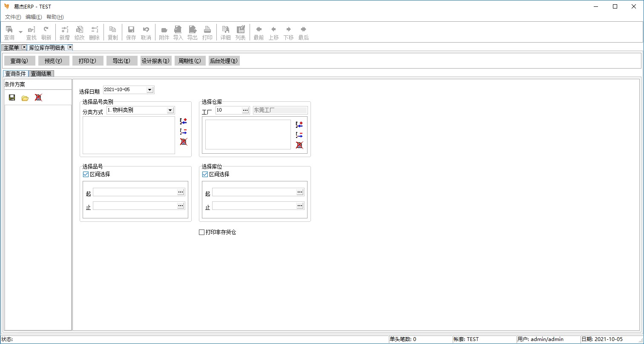Click the 查询 toolbar icon

pyautogui.click(x=9, y=32)
